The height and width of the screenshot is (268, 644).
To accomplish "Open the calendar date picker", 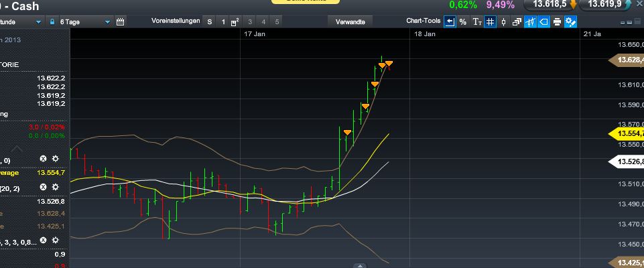I will point(121,22).
